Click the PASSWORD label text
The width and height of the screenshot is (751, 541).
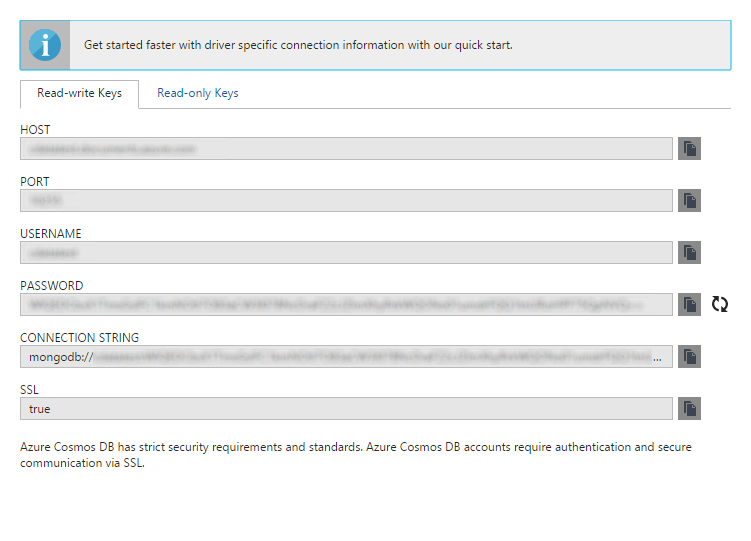click(x=52, y=286)
